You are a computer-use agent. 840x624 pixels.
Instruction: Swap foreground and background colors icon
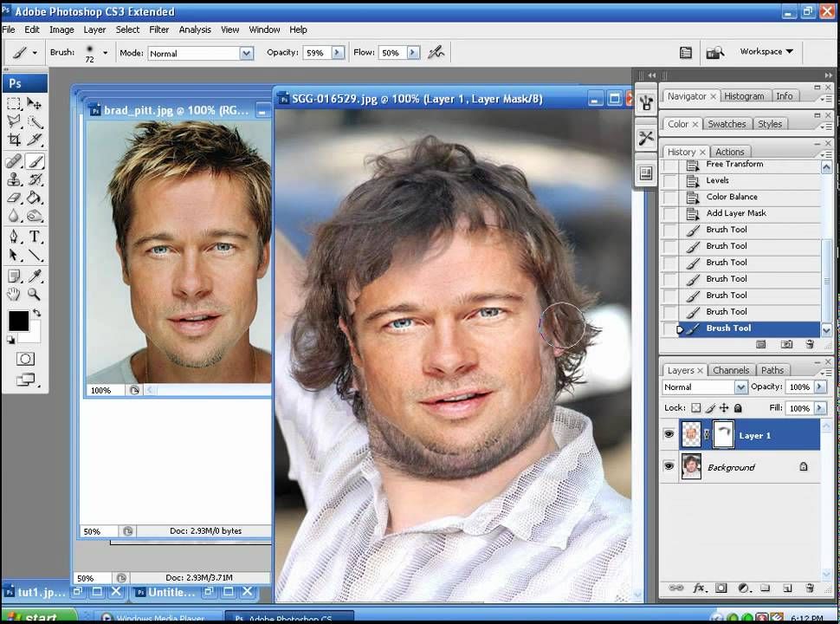click(x=36, y=313)
